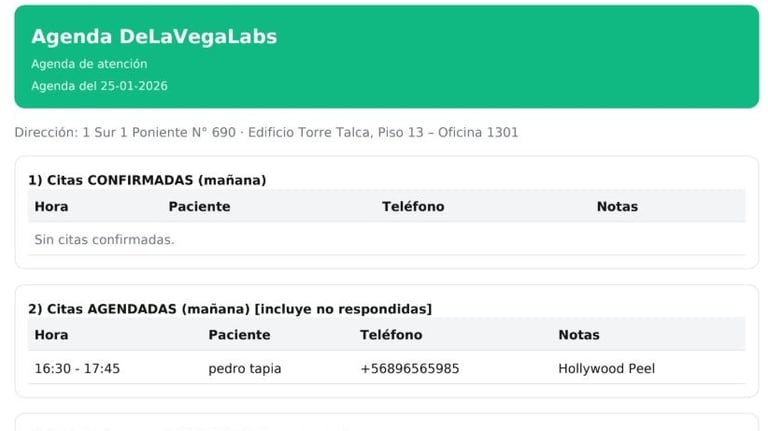Click Hora header in scheduled appointments table
The height and width of the screenshot is (431, 768).
pos(51,335)
